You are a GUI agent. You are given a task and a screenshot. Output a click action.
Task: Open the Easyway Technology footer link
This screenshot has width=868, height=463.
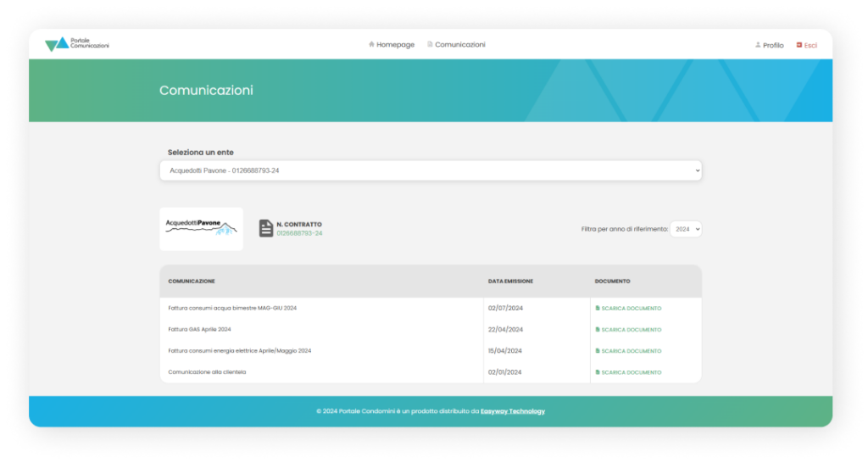click(512, 411)
